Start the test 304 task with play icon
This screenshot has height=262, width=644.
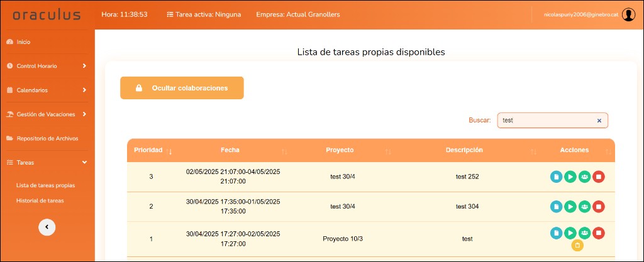570,207
